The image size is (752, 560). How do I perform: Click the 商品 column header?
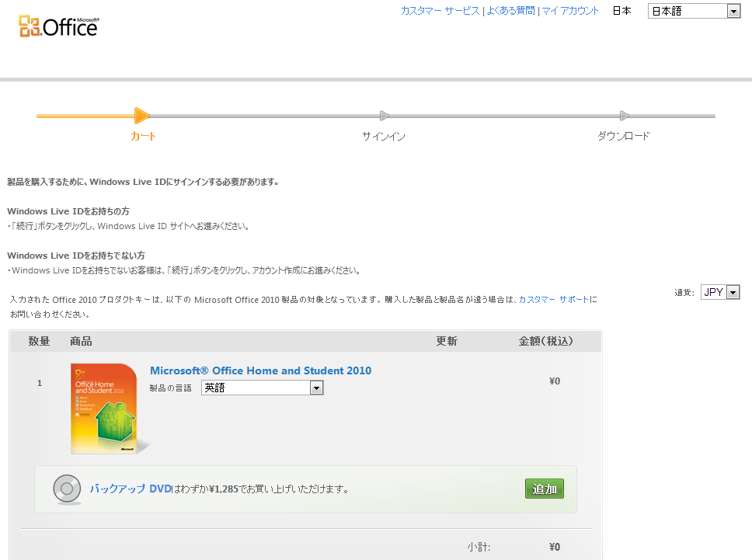point(81,341)
